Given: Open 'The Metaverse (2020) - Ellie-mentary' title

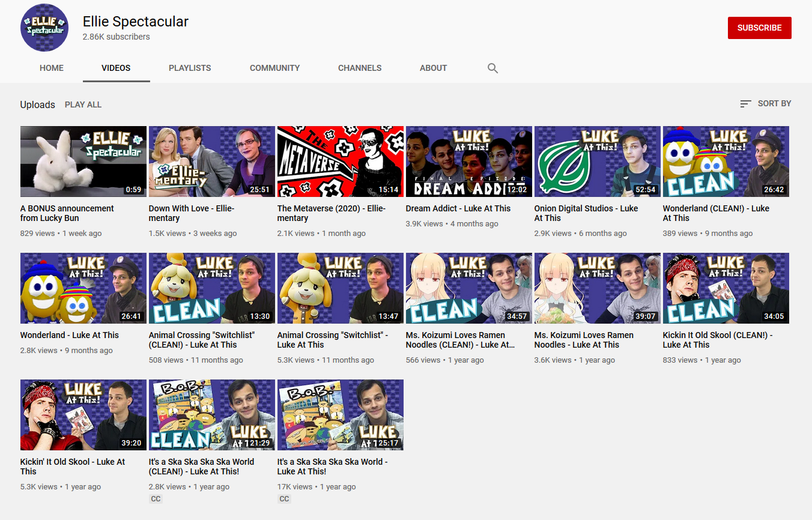Looking at the screenshot, I should click(x=332, y=213).
